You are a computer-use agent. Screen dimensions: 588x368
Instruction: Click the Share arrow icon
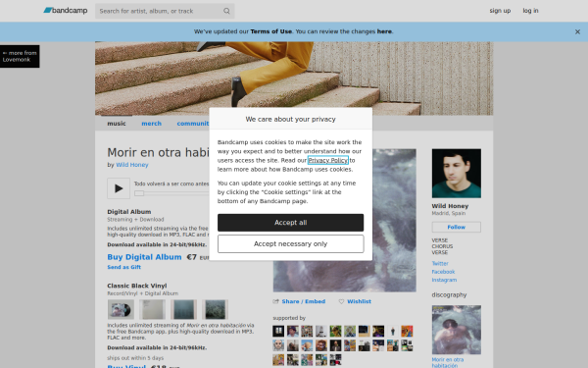[276, 301]
